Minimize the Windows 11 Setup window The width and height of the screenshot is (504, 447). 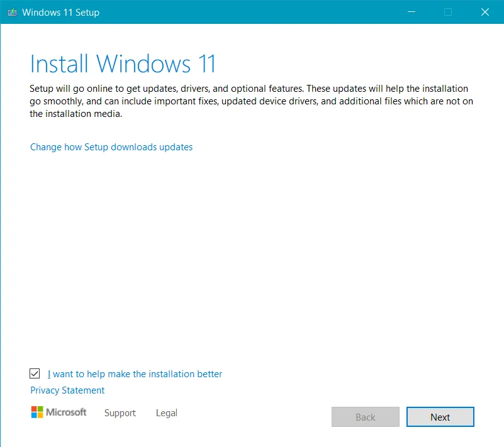coord(412,12)
